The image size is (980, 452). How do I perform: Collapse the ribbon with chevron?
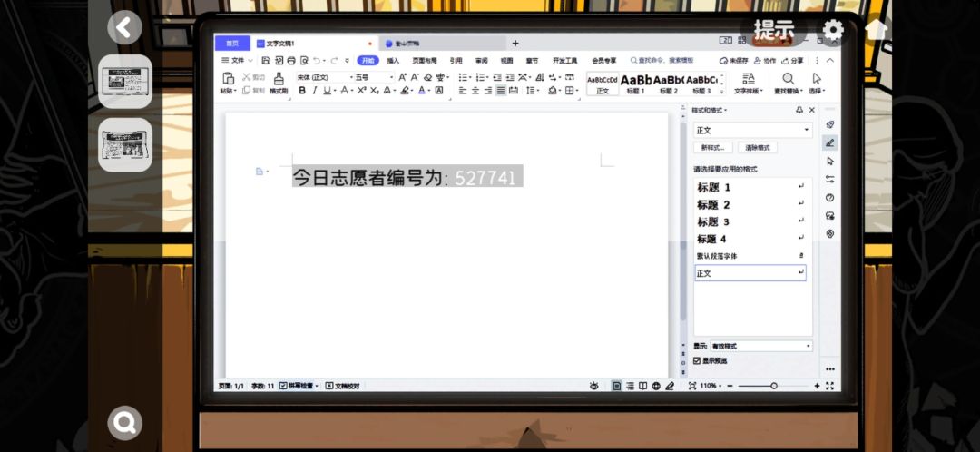click(x=830, y=61)
